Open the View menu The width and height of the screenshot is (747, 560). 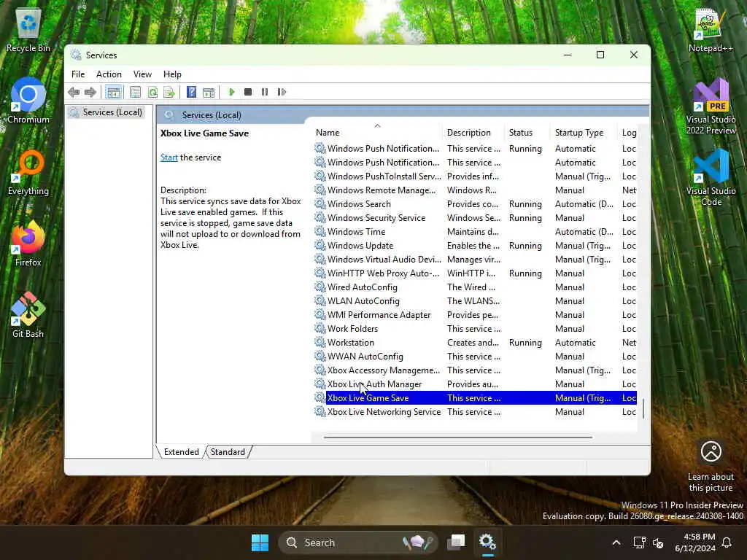coord(142,74)
